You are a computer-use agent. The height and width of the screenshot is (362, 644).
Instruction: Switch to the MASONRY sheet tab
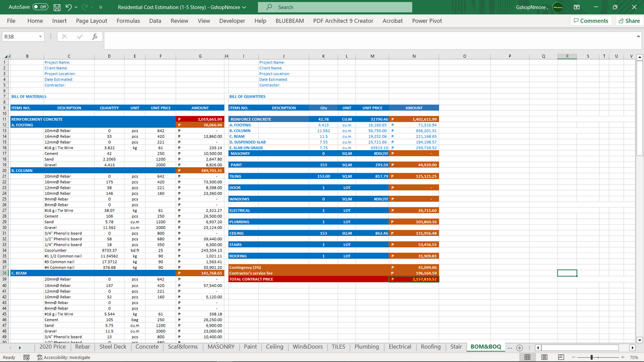221,347
